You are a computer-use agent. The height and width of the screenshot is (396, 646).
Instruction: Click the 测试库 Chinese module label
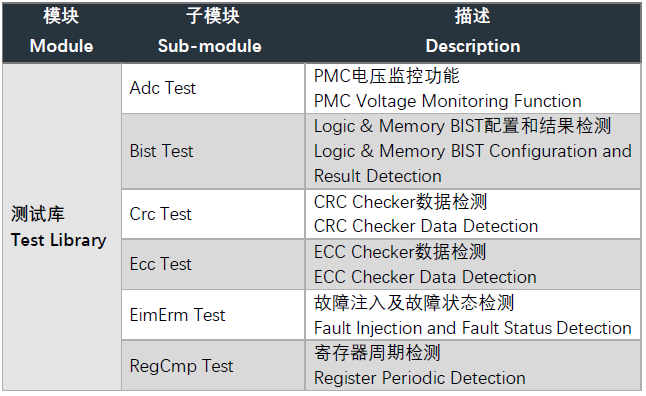(x=37, y=214)
